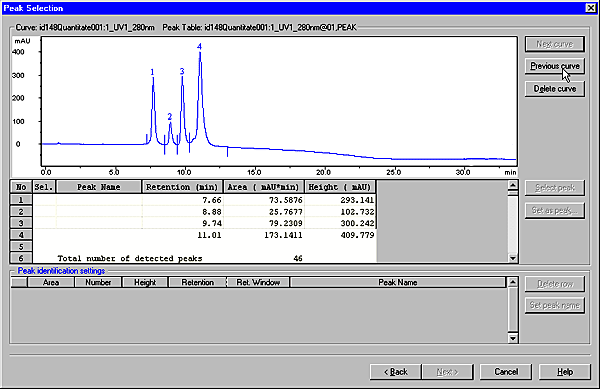Click peak label 1 on chromatogram
This screenshot has height=389, width=600.
pos(152,72)
